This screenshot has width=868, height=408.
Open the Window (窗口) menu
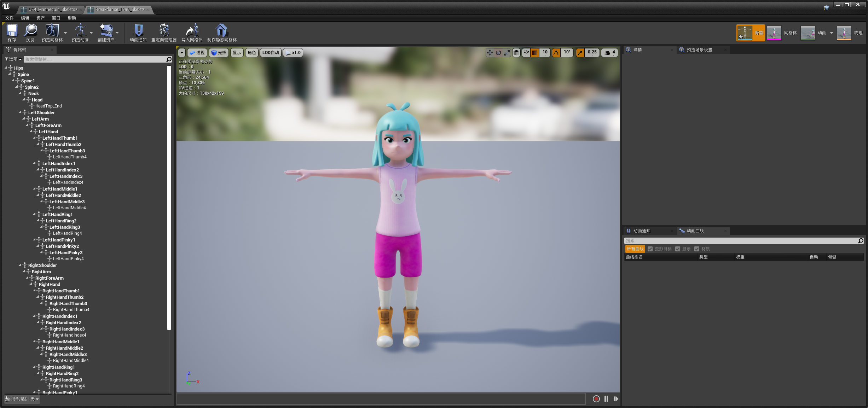[x=56, y=18]
